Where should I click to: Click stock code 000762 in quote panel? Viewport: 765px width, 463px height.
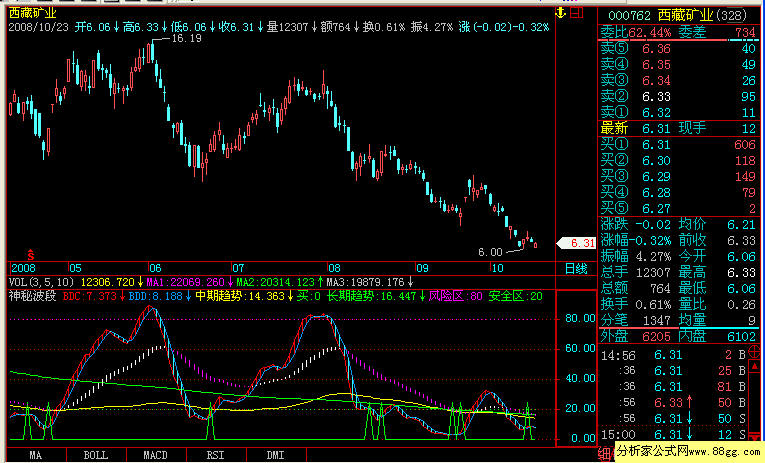(629, 16)
